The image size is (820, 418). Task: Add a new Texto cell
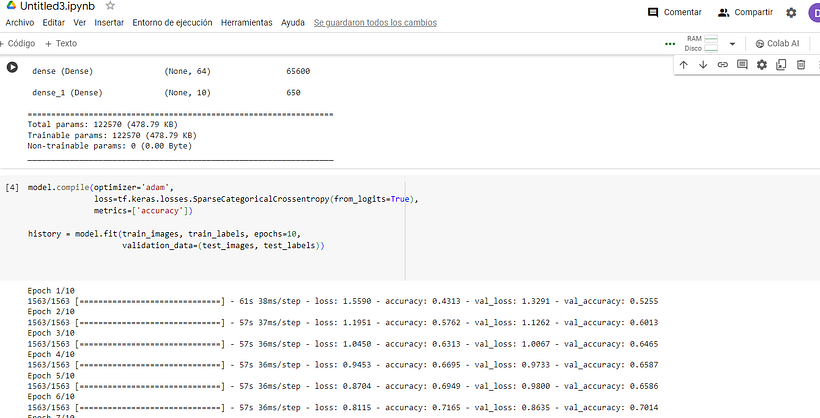[x=61, y=43]
